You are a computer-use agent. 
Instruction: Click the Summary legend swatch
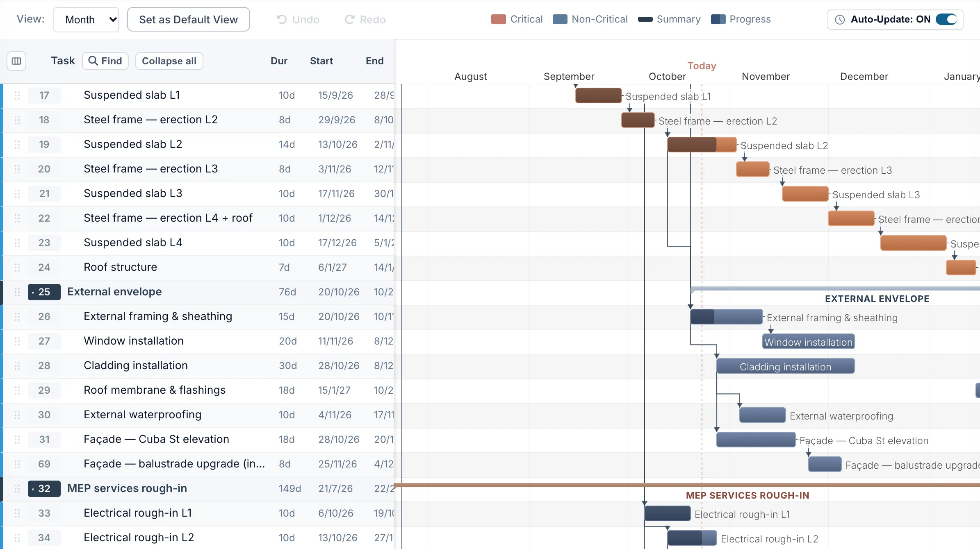(645, 19)
